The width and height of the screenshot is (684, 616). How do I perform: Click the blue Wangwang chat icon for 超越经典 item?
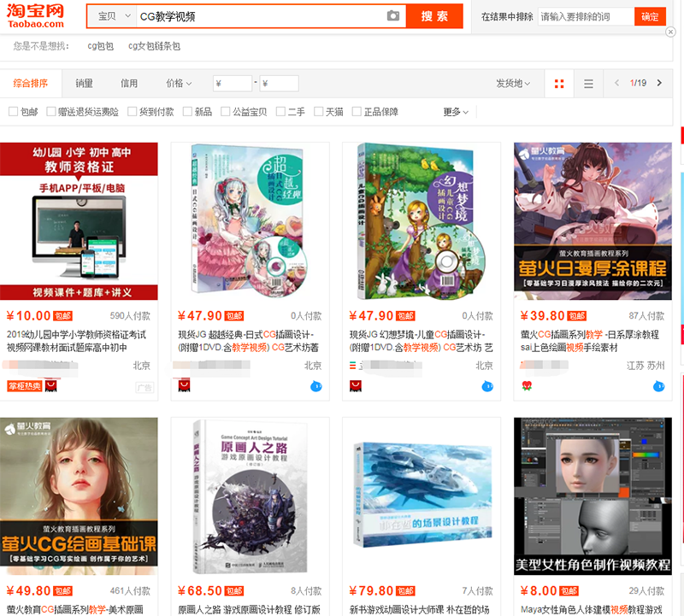click(x=316, y=386)
